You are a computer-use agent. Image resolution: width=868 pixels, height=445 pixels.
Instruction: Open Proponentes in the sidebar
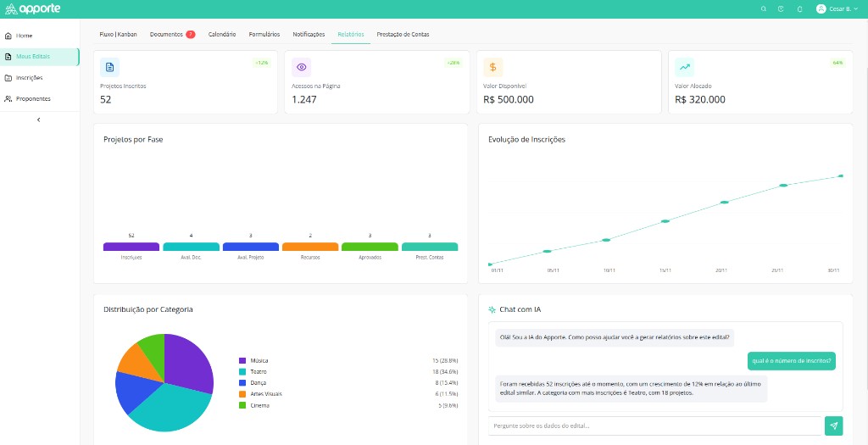click(x=40, y=98)
